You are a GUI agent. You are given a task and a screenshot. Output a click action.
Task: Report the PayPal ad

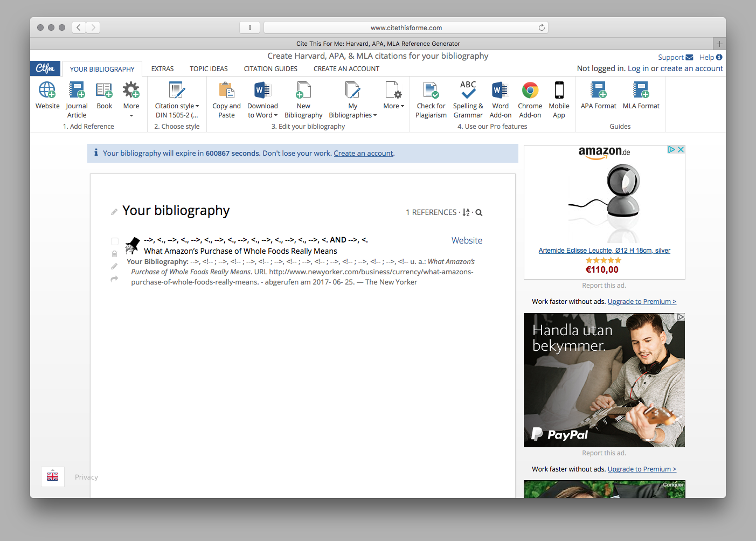[604, 453]
